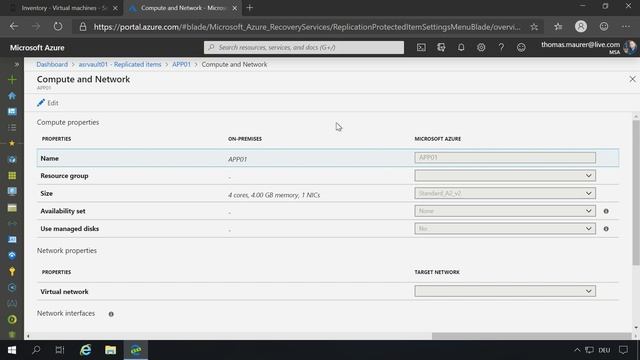
Task: Open the Windows Action Center
Action: coord(623,350)
